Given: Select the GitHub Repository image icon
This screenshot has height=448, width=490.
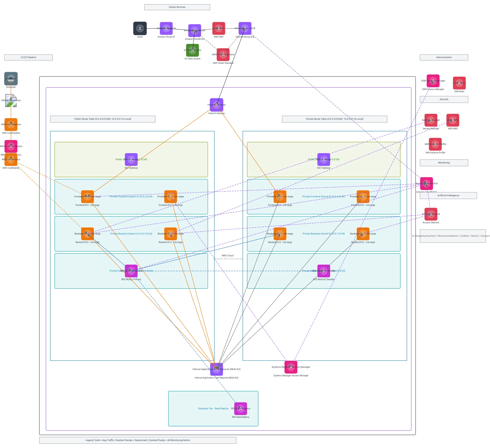Looking at the screenshot, I should tap(11, 100).
